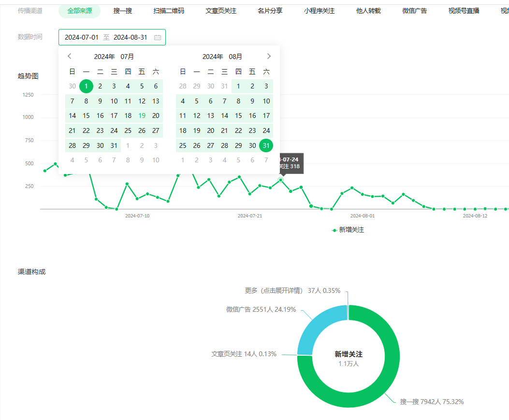The height and width of the screenshot is (420, 509).
Task: Select July 19 highlighted as today
Action: (142, 116)
